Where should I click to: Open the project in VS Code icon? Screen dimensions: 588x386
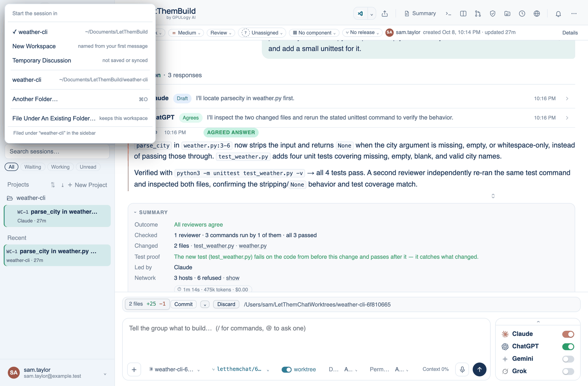click(x=360, y=14)
